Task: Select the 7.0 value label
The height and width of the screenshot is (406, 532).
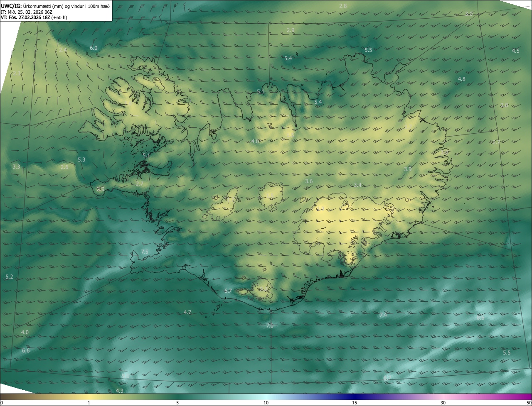Action: tap(270, 326)
